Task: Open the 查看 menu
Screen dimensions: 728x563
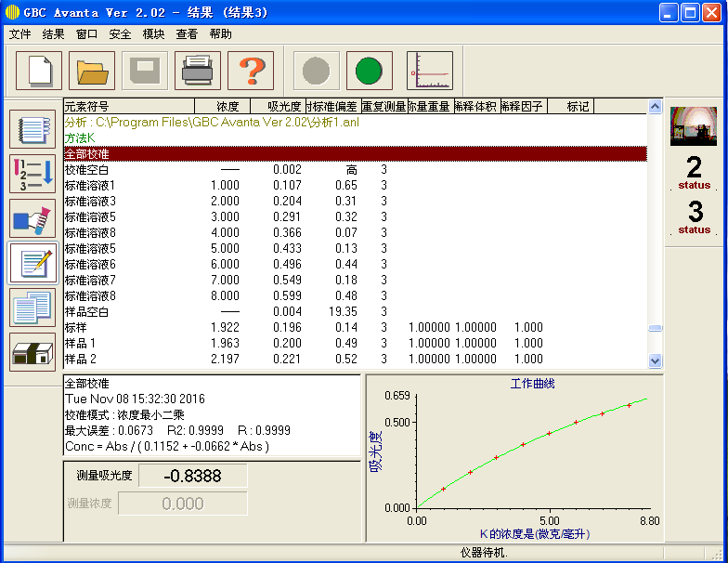Action: 188,33
